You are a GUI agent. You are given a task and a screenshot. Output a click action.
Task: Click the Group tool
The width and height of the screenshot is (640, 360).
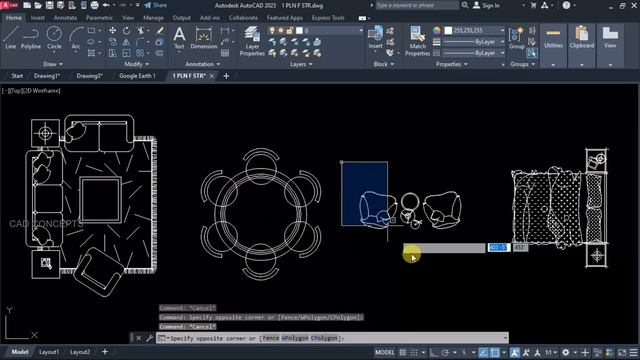coord(517,38)
